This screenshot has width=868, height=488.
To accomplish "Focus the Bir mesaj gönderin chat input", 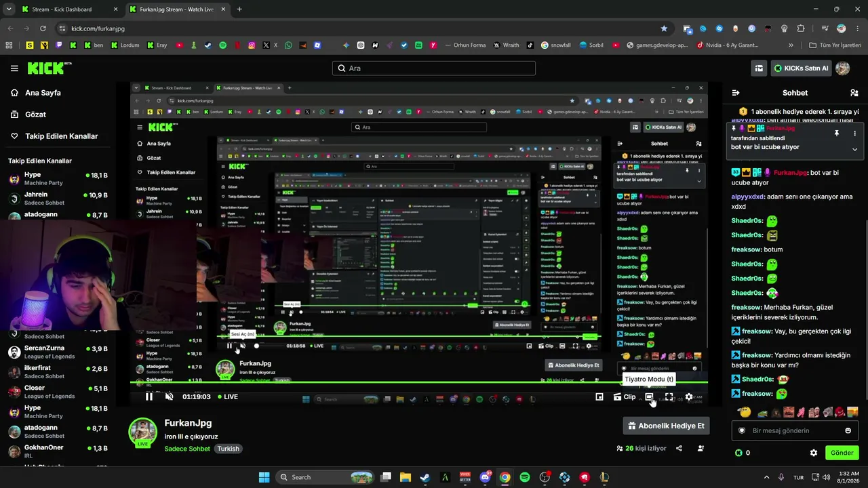I will [x=795, y=430].
